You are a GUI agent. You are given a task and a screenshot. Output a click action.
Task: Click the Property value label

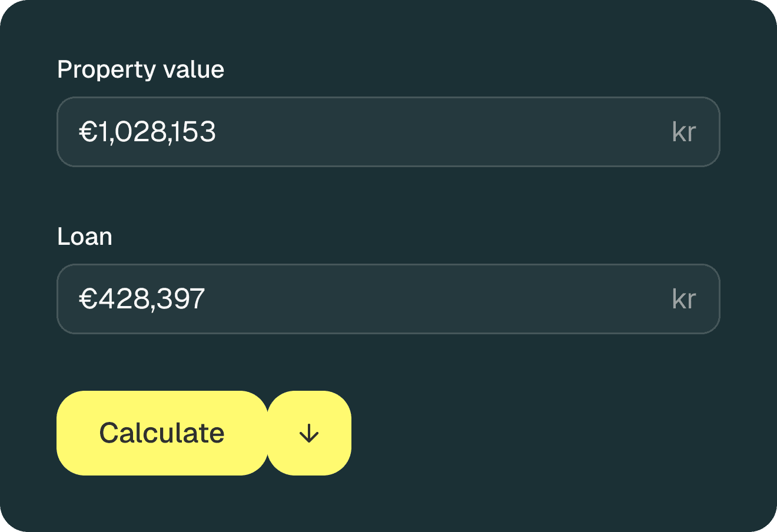click(x=140, y=69)
